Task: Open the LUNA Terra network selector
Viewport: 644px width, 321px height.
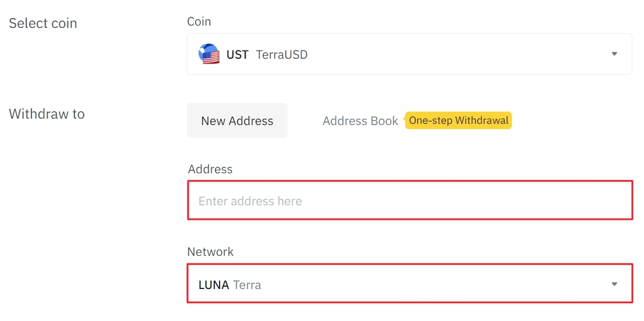Action: click(409, 284)
